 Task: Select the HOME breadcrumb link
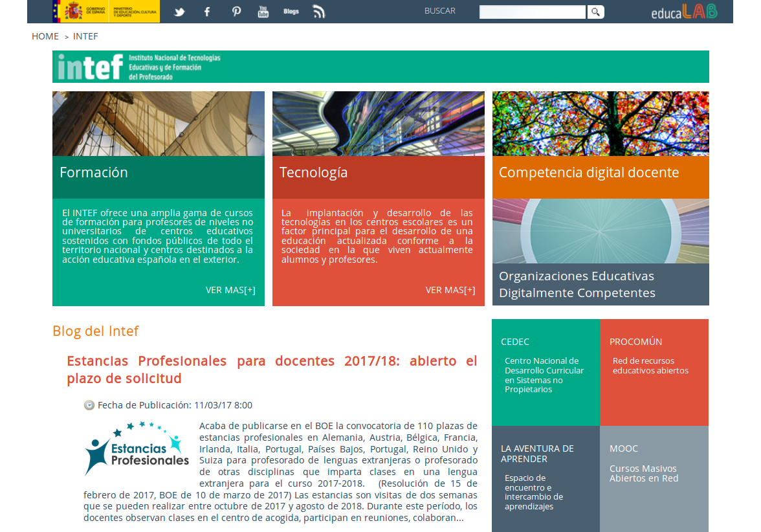tap(45, 36)
